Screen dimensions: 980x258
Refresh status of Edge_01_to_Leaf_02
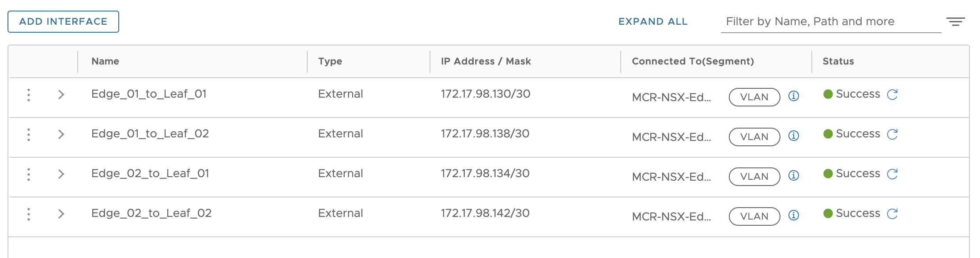point(892,134)
